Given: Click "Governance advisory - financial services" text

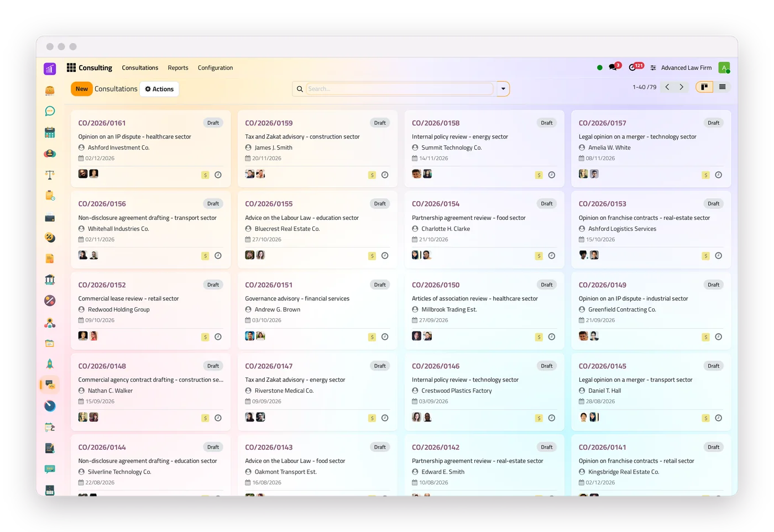Looking at the screenshot, I should click(x=297, y=299).
